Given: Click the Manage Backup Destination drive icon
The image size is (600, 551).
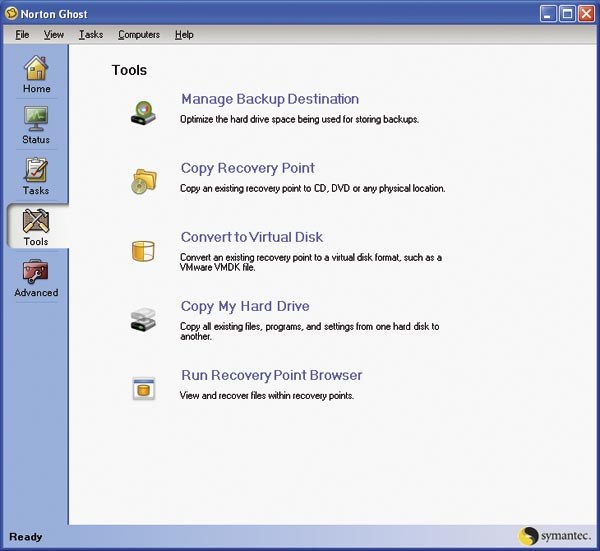Looking at the screenshot, I should click(143, 110).
